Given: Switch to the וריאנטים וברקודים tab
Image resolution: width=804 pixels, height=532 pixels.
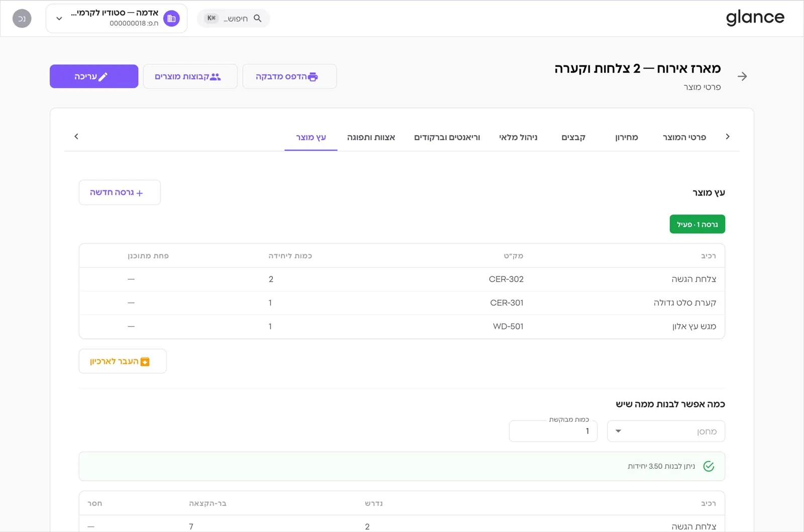Looking at the screenshot, I should pyautogui.click(x=447, y=137).
